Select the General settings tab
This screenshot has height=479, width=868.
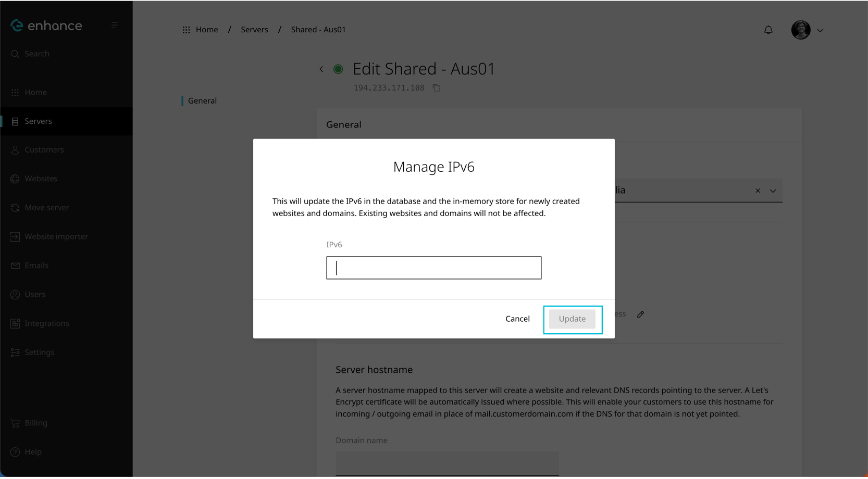point(202,101)
